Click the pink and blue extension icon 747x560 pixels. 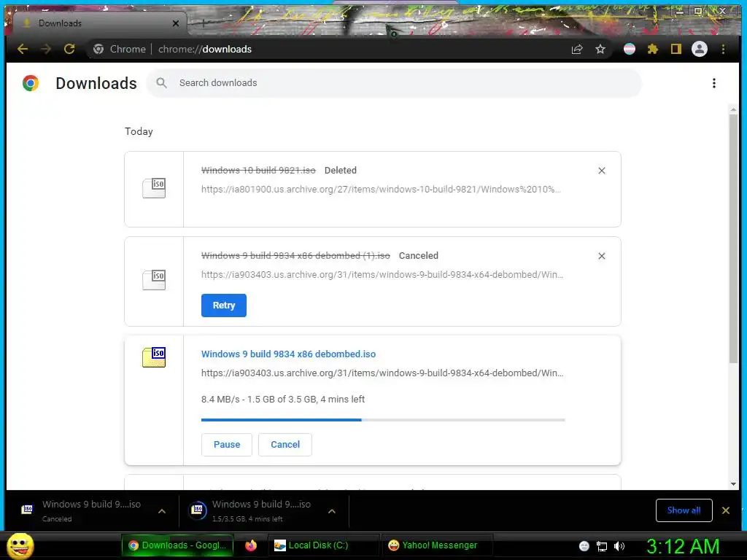click(630, 49)
